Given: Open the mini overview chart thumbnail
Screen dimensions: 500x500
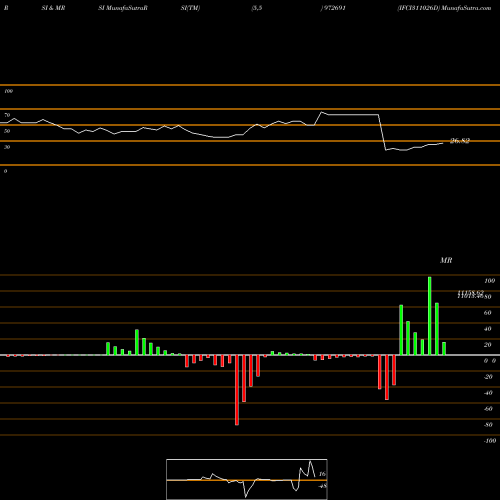Looking at the screenshot, I should (x=247, y=479).
